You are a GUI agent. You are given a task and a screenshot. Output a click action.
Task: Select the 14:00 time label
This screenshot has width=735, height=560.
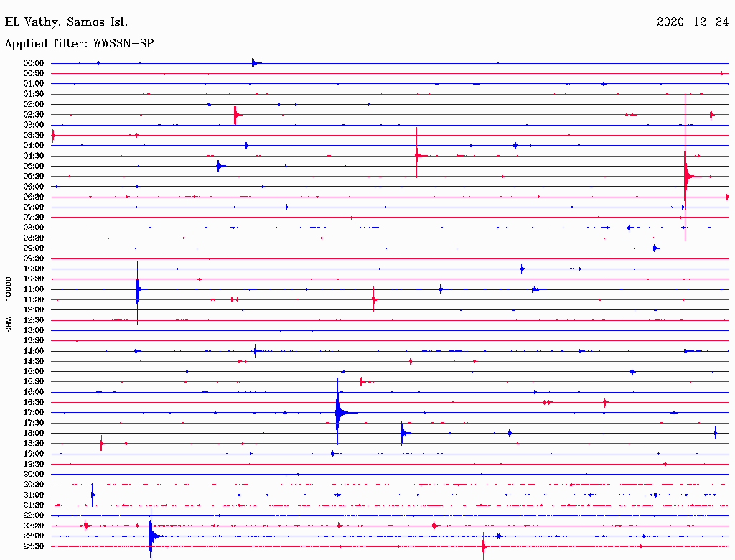34,351
